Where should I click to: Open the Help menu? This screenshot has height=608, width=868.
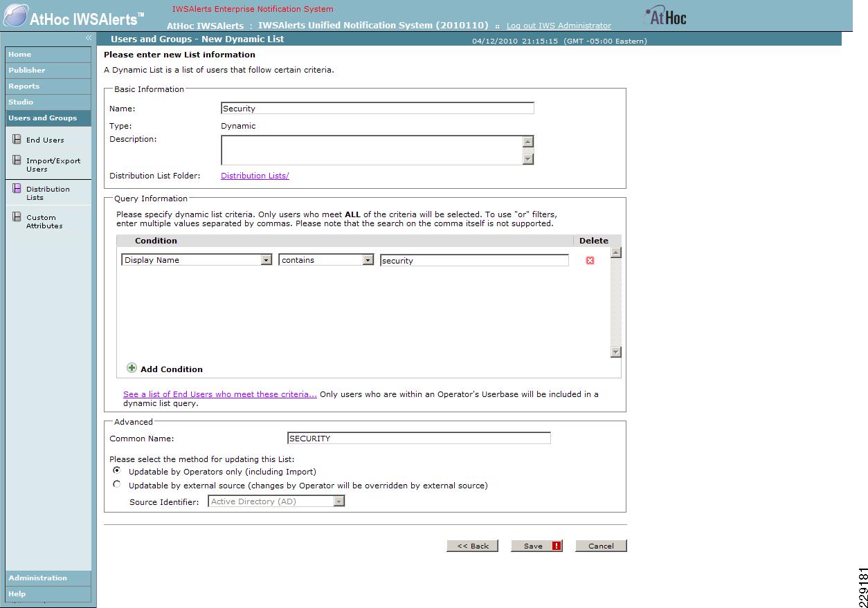coord(48,594)
